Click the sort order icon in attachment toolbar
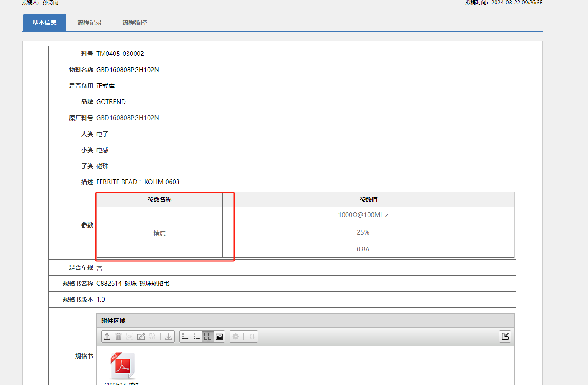Screen dimensions: 588x385 tap(252, 336)
